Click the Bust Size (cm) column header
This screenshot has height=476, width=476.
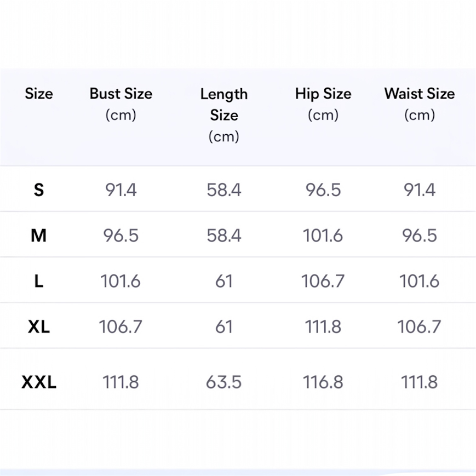click(x=121, y=104)
